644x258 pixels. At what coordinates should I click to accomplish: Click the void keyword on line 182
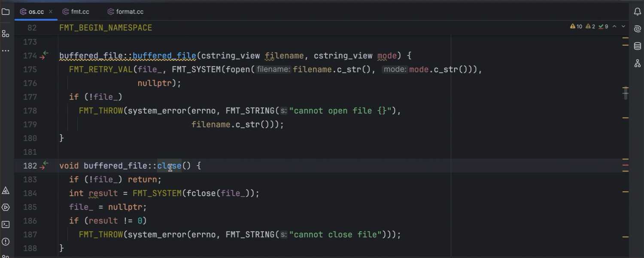pyautogui.click(x=69, y=166)
